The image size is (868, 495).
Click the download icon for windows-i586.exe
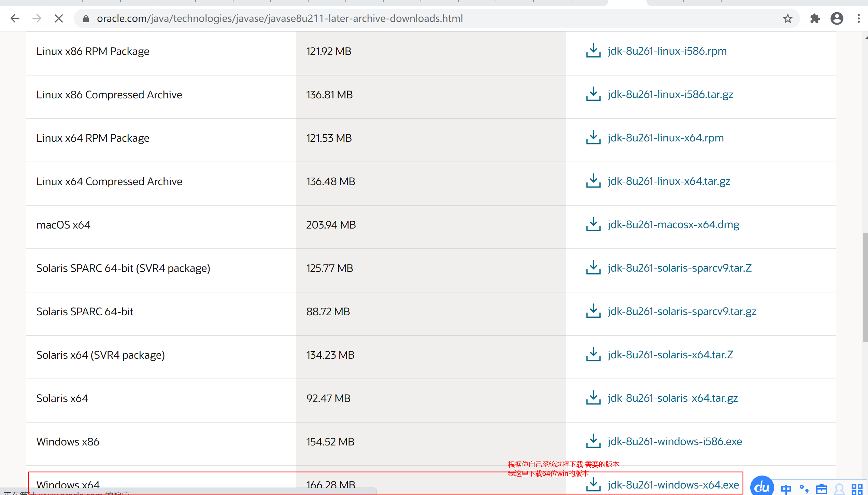pos(593,441)
